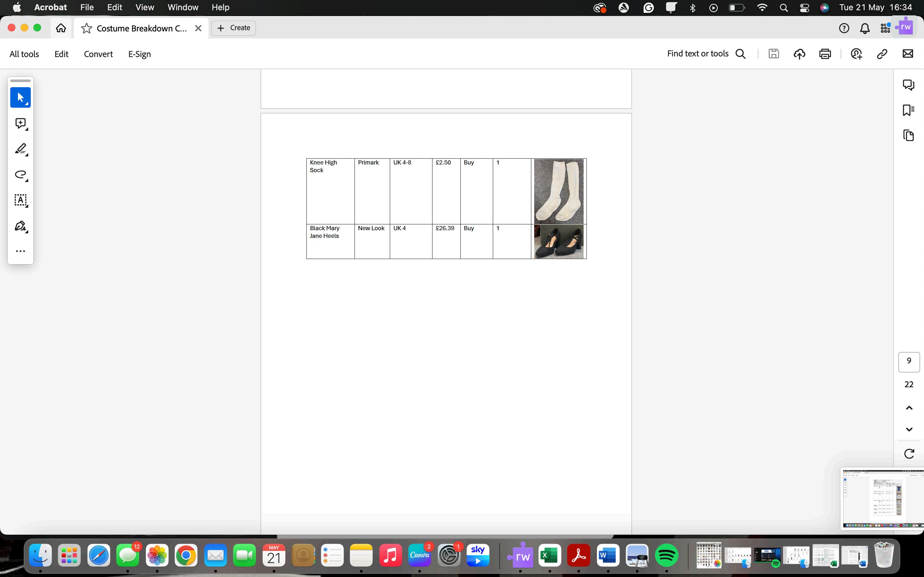924x577 pixels.
Task: Open macOS Control Center toggles
Action: point(805,8)
